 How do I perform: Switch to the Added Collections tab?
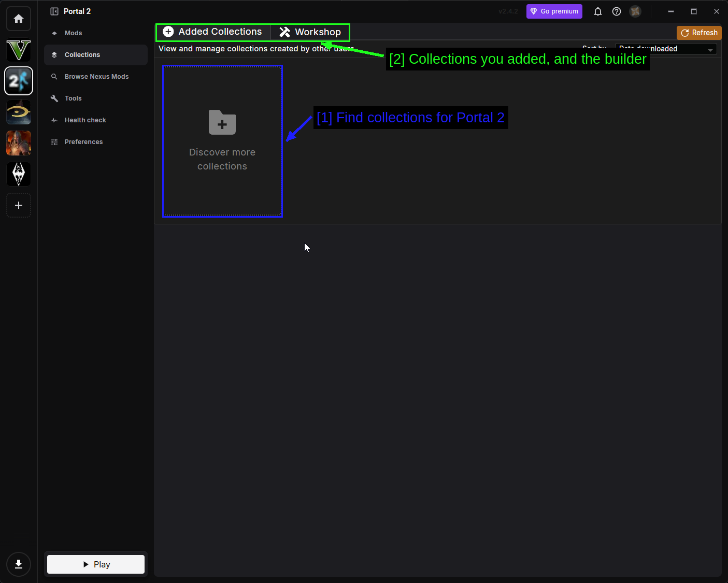coord(213,32)
